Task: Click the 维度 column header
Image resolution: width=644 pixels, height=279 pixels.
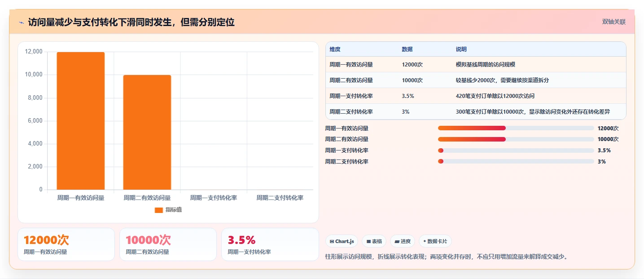Action: coord(335,49)
